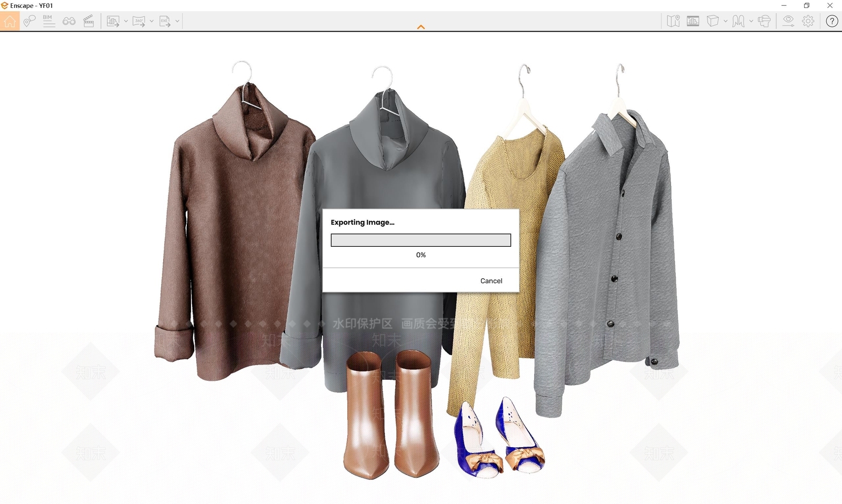Open the Help question mark icon

click(x=832, y=21)
